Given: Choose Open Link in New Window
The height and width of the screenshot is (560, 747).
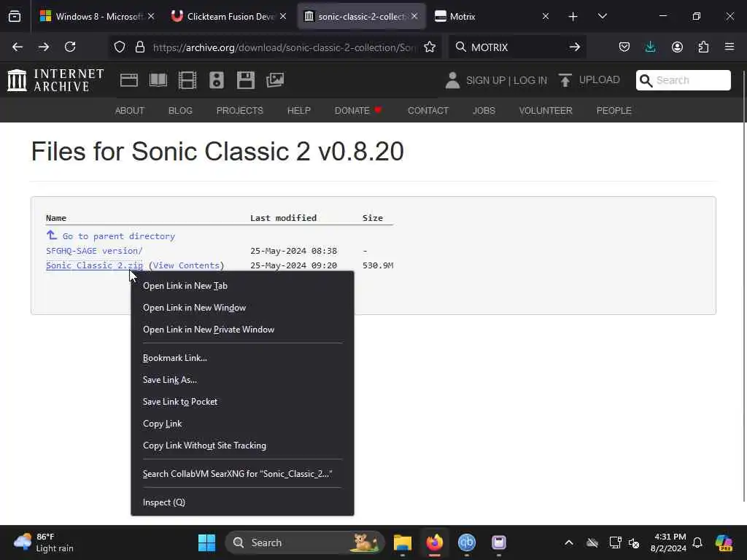Looking at the screenshot, I should coord(242,308).
